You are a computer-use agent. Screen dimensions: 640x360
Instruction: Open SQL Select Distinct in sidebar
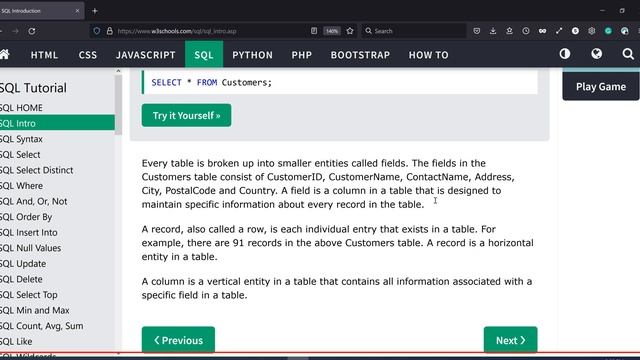coord(57,170)
